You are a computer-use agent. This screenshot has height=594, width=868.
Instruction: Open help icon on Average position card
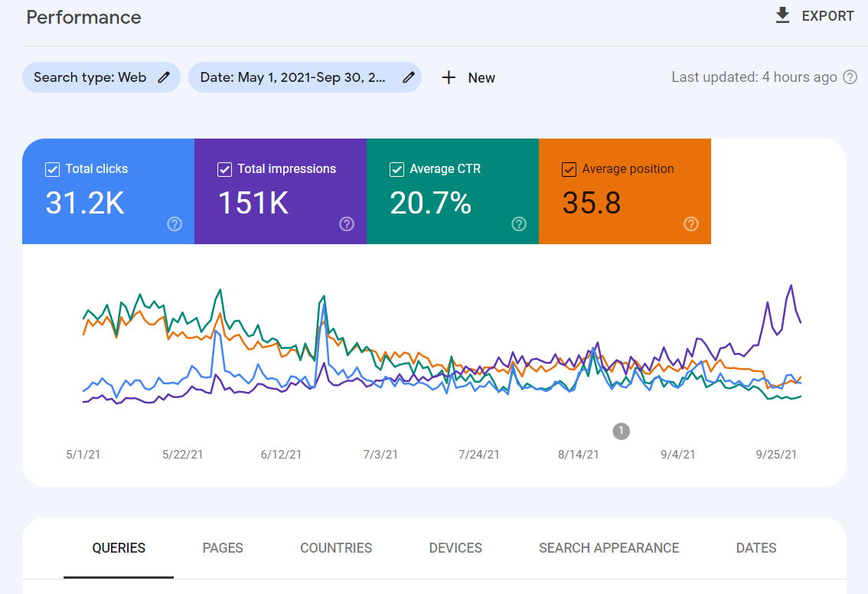click(x=691, y=224)
